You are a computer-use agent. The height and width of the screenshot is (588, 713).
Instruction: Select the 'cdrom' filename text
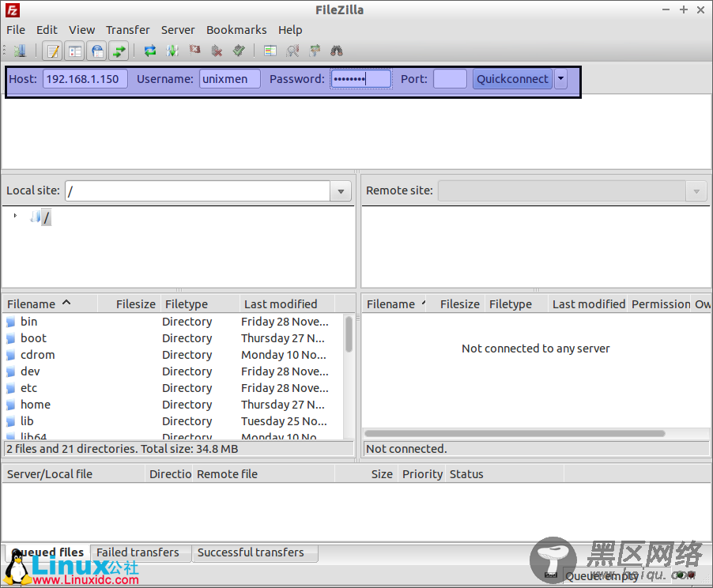tap(38, 355)
